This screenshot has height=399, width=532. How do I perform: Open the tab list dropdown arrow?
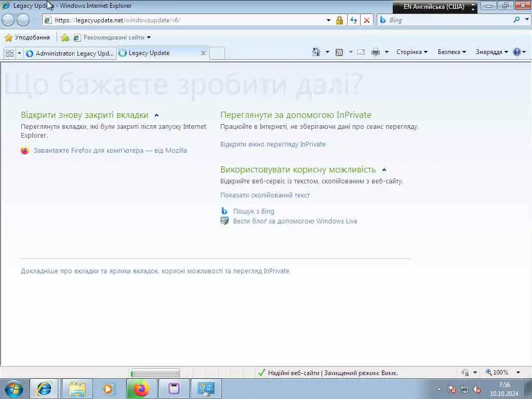[19, 54]
